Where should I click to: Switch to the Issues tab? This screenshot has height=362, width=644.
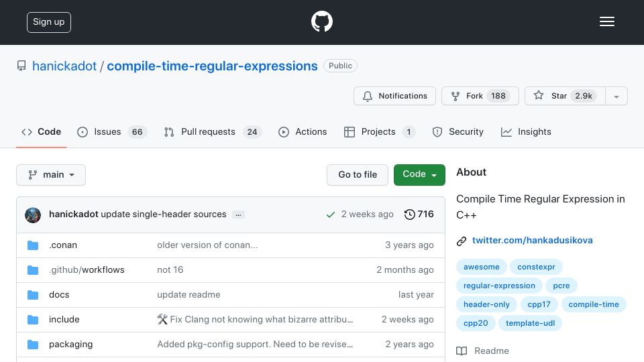[x=112, y=132]
